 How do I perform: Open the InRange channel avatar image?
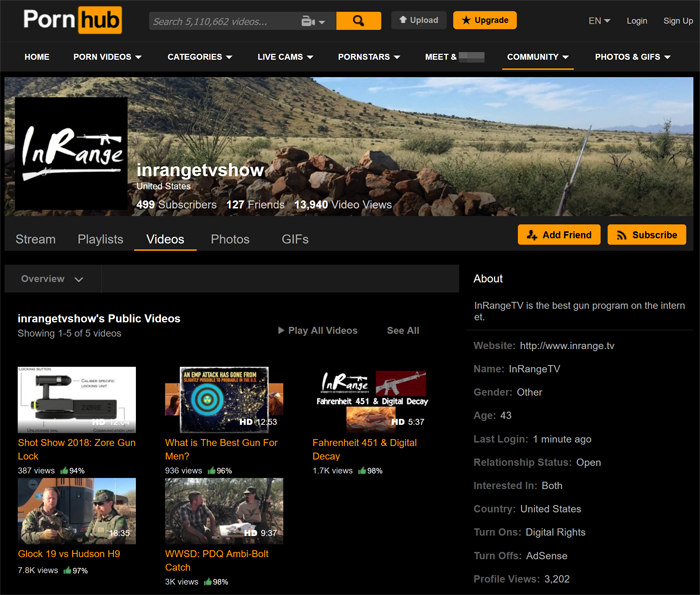[x=71, y=153]
